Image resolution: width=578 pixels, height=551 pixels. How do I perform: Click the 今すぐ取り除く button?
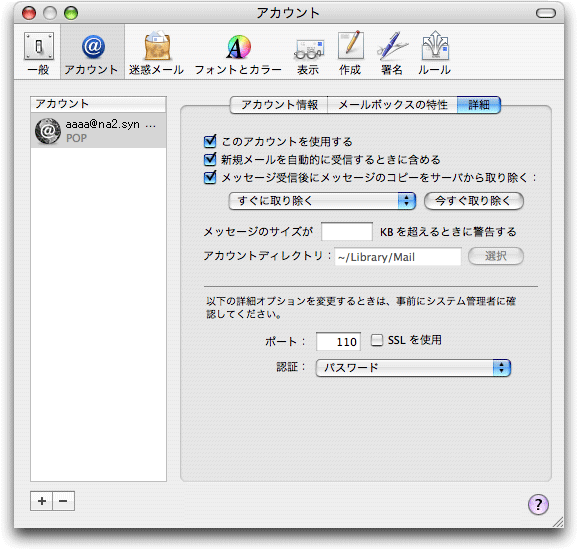click(x=474, y=201)
